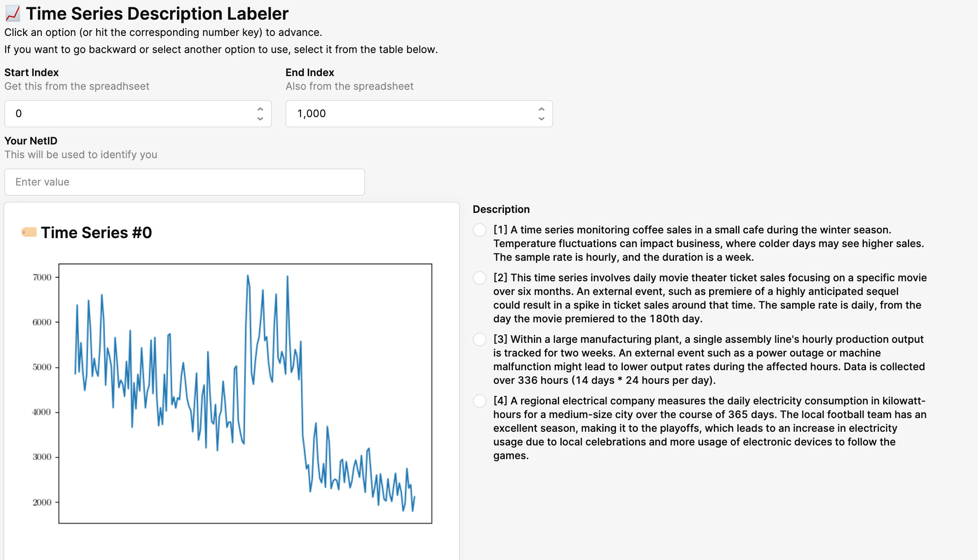This screenshot has width=978, height=560.
Task: Decrement the Start Index with the down arrow
Action: pyautogui.click(x=260, y=119)
